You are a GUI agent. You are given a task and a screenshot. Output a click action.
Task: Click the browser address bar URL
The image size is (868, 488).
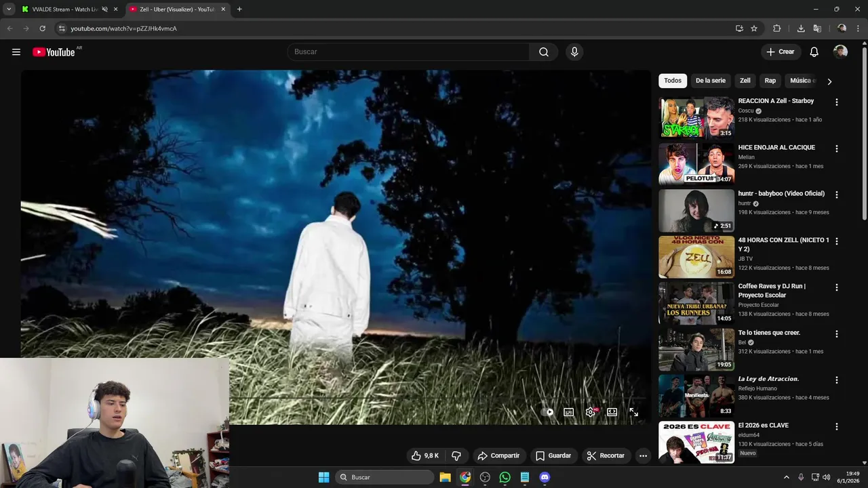(123, 28)
